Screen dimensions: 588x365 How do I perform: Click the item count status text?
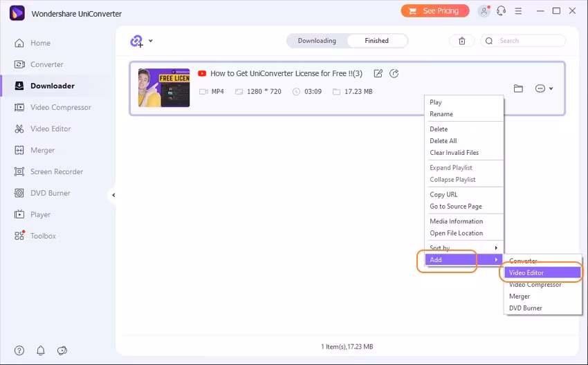347,346
